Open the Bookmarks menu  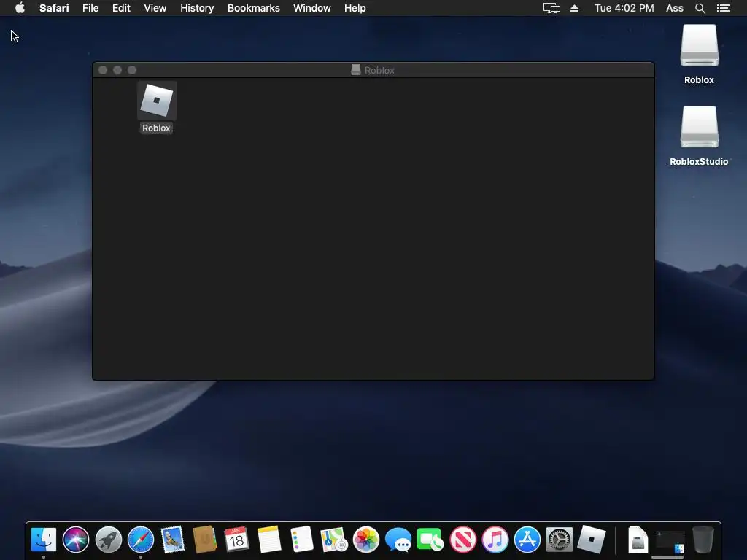[x=253, y=8]
